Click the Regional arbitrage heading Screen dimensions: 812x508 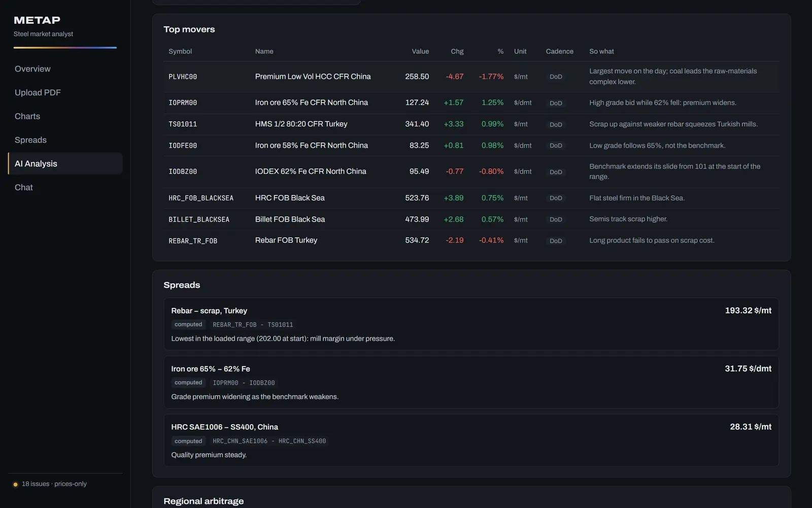tap(204, 501)
